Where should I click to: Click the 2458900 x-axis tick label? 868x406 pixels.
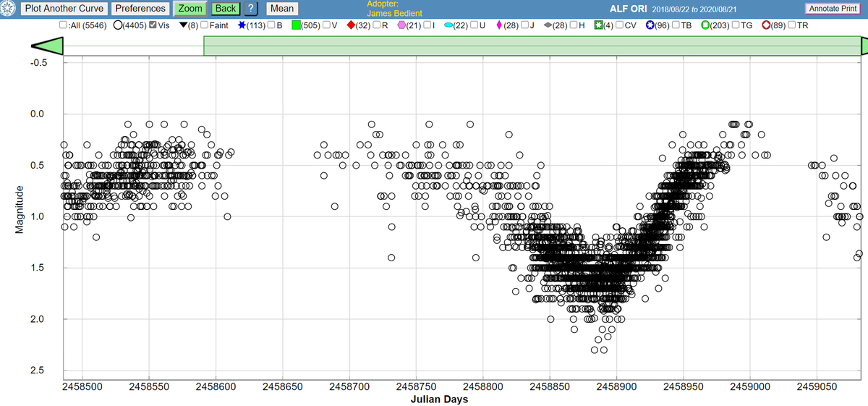(x=616, y=387)
